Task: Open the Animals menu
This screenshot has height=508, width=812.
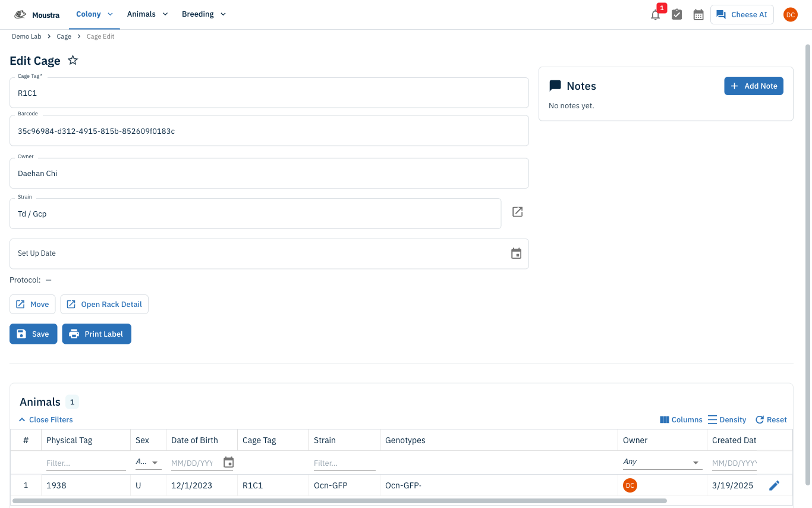Action: [147, 14]
